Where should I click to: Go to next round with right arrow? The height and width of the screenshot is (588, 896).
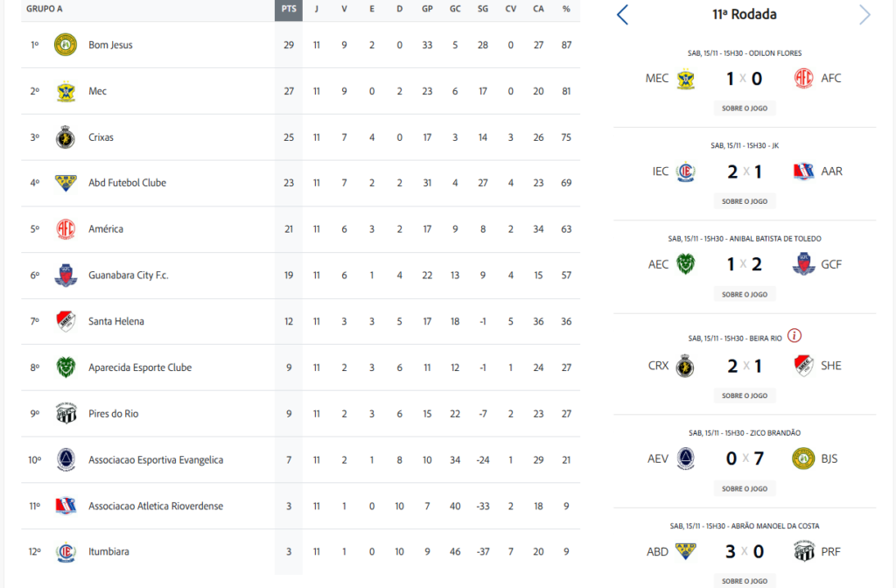coord(864,15)
